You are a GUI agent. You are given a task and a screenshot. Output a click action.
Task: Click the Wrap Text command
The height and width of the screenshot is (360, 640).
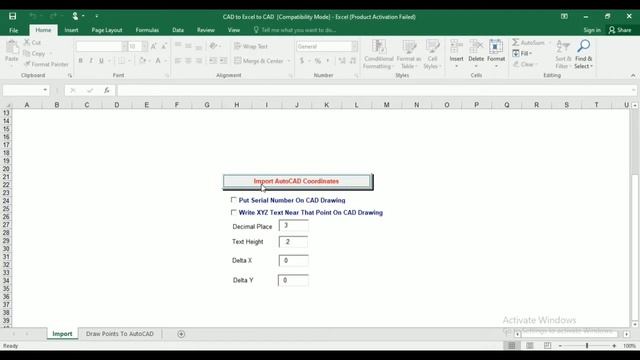click(x=251, y=47)
